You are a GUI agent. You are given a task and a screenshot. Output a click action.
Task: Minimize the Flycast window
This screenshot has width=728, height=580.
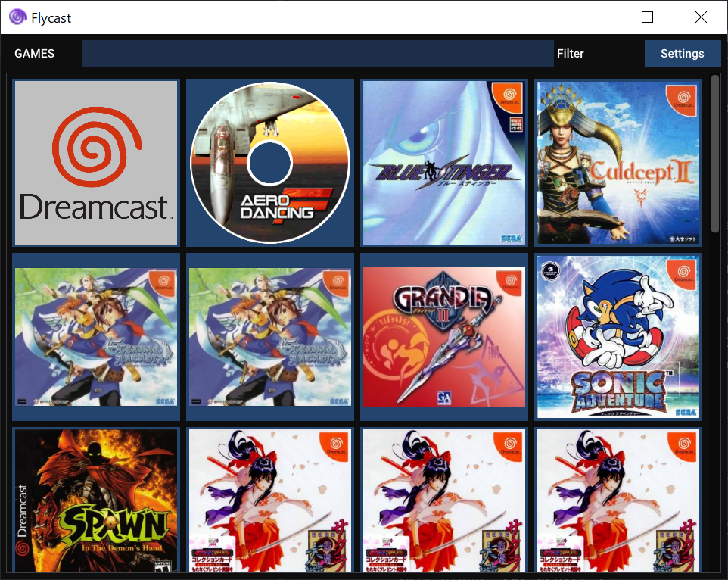[x=596, y=17]
